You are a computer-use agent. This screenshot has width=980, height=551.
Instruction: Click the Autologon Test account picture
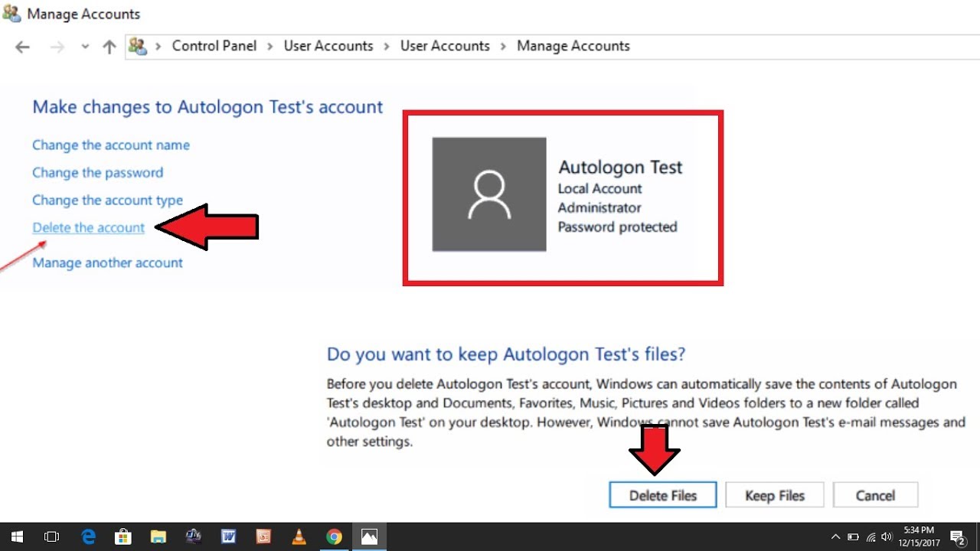[489, 194]
